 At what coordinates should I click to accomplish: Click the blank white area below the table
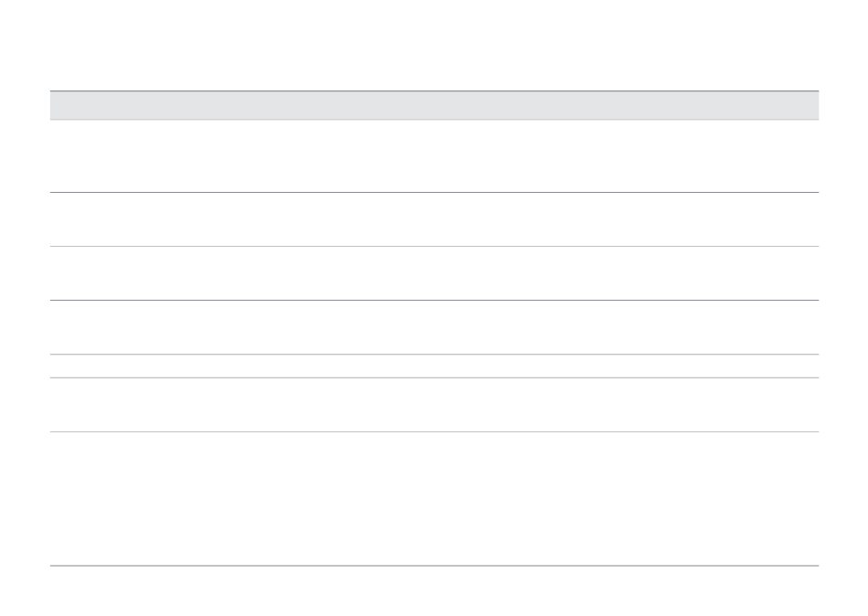[x=434, y=591]
